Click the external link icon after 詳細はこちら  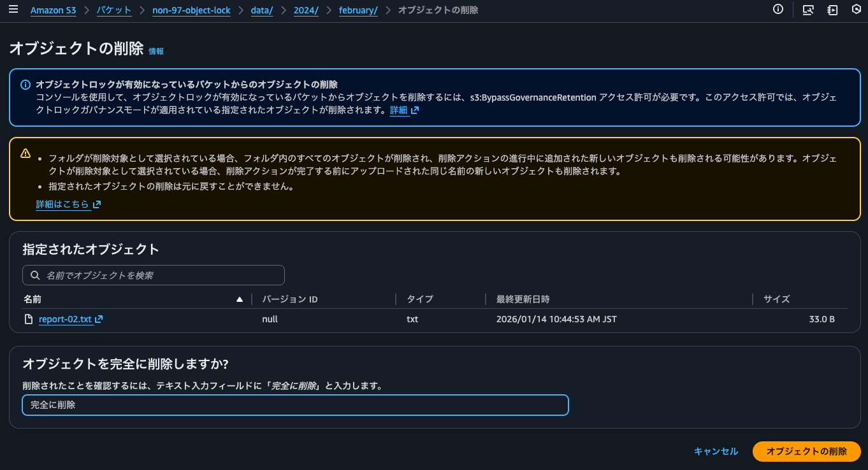[97, 204]
